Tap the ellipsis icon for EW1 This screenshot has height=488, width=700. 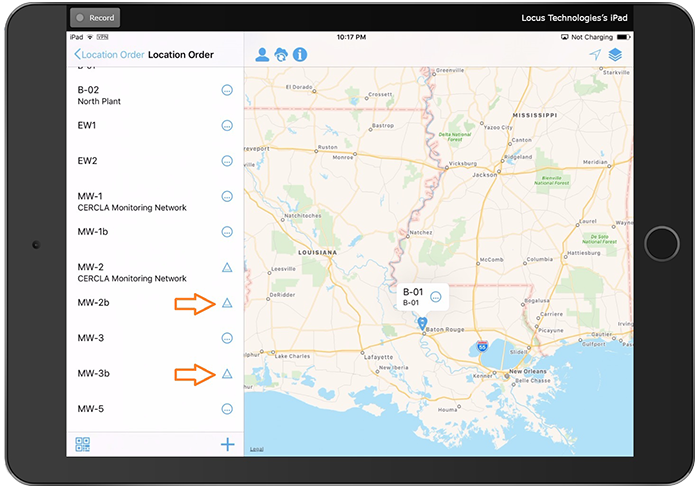(227, 125)
